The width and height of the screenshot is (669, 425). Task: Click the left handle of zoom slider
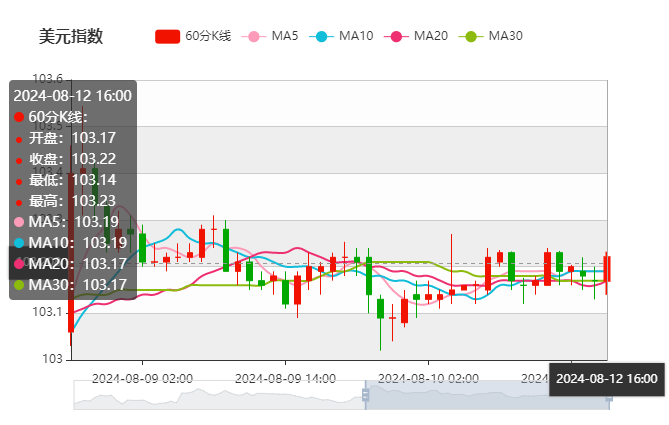pos(365,395)
